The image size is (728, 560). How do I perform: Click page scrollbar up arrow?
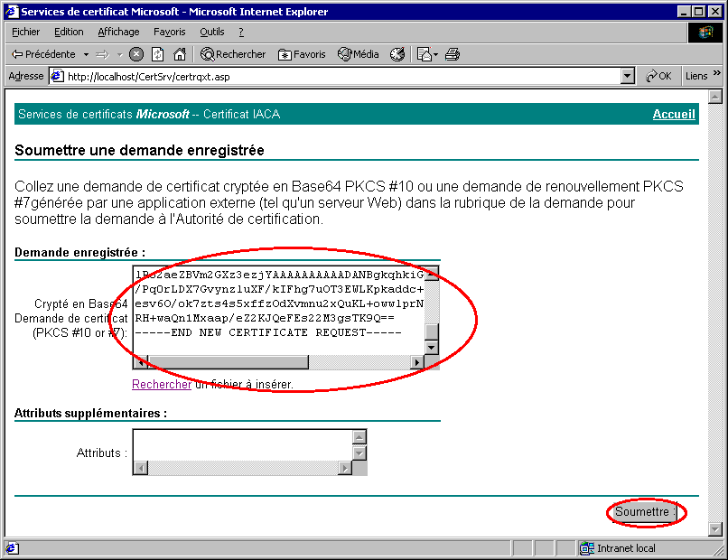pyautogui.click(x=715, y=97)
